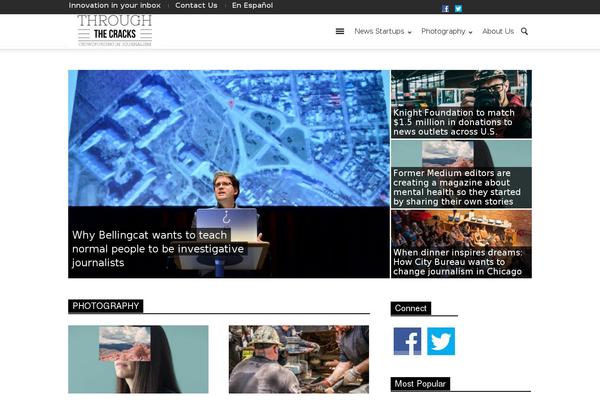
Task: Click the Most Popular section heading
Action: (x=420, y=384)
